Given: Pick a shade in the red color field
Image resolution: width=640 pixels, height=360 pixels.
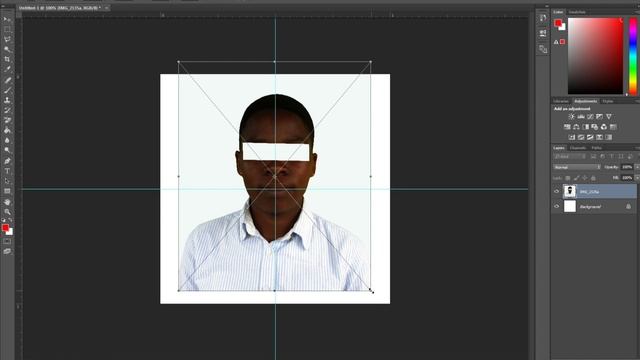Looking at the screenshot, I should 596,56.
